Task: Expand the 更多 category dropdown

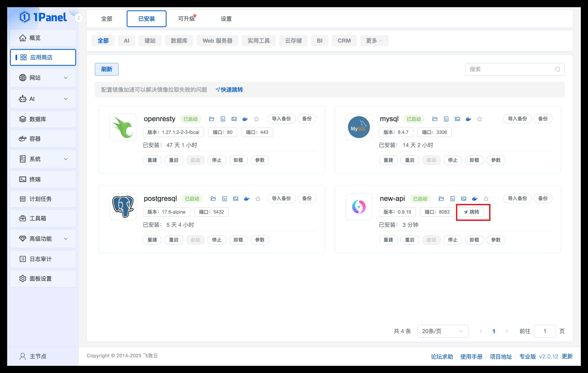Action: pyautogui.click(x=374, y=41)
